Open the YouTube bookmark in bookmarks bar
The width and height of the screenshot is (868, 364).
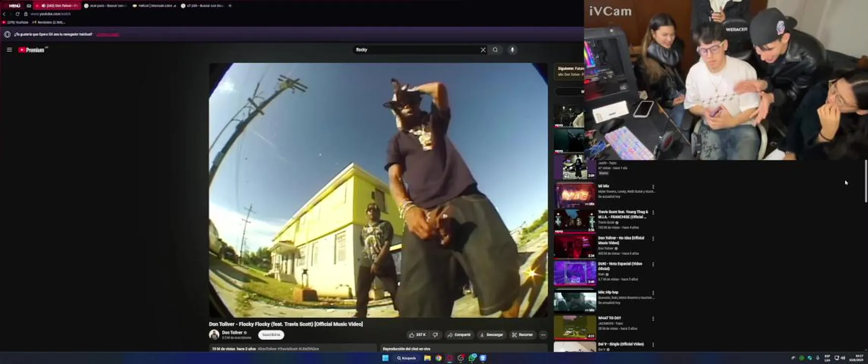[x=15, y=22]
